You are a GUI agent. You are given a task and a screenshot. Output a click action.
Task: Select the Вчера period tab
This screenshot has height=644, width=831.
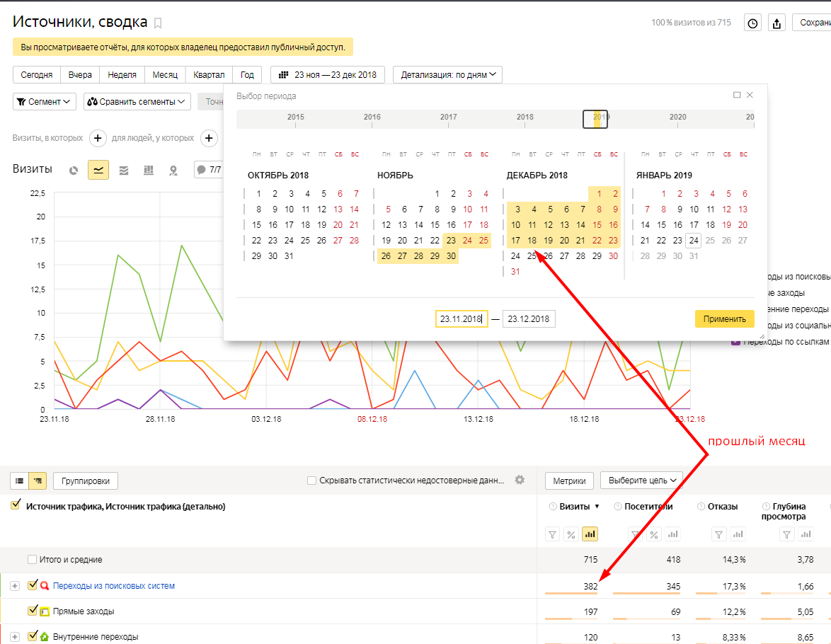[80, 75]
